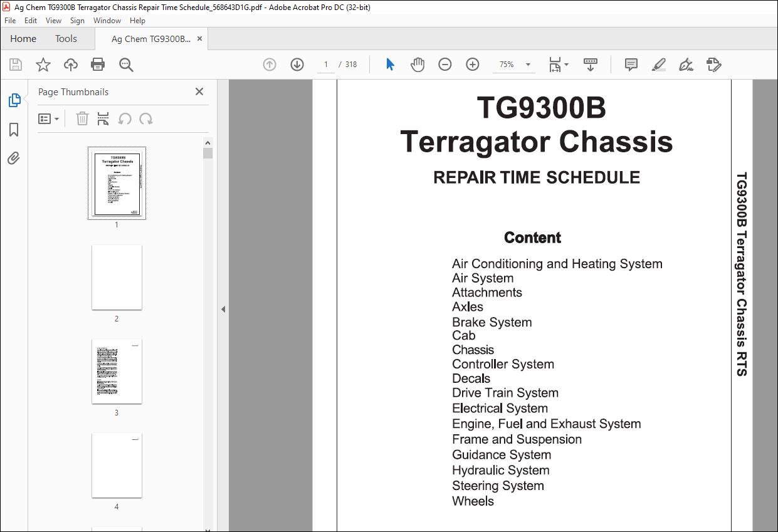Choose the Selection arrow tool
778x532 pixels.
tap(390, 65)
